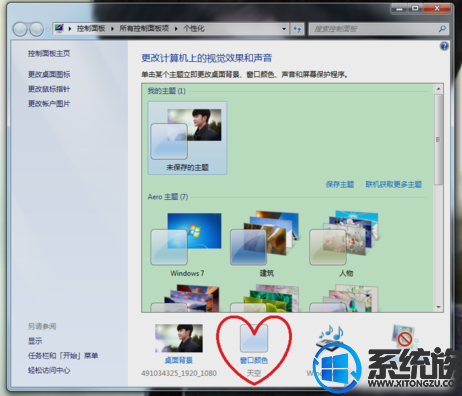Open 更改桌面图标 in the left sidebar
462x396 pixels.
pyautogui.click(x=49, y=74)
